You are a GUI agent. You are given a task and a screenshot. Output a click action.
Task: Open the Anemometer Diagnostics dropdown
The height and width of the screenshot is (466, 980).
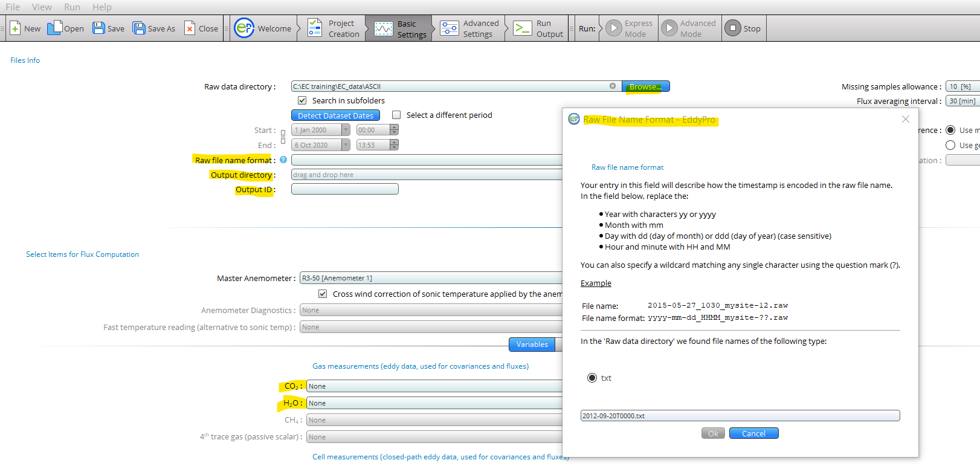[431, 310]
